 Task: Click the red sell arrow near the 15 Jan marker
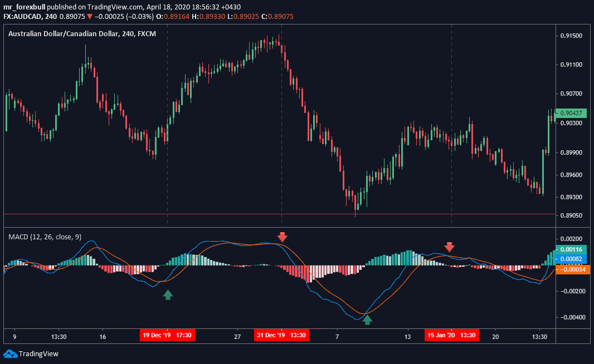pos(450,247)
